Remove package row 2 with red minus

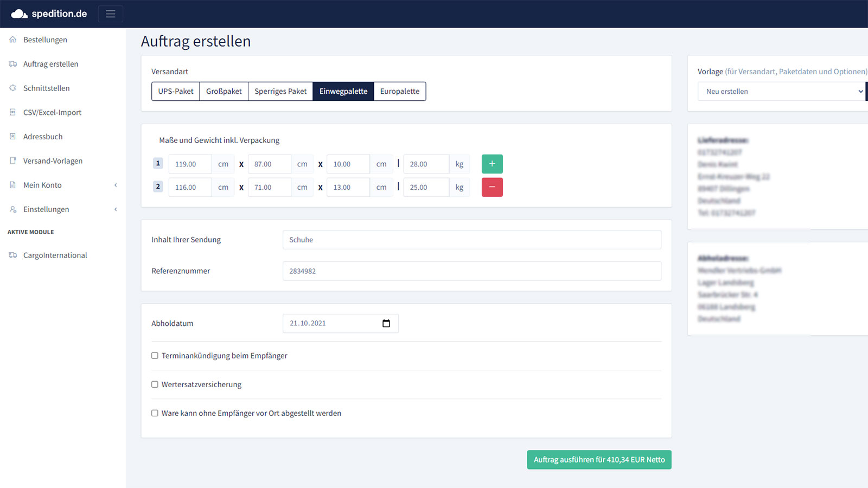(x=492, y=187)
